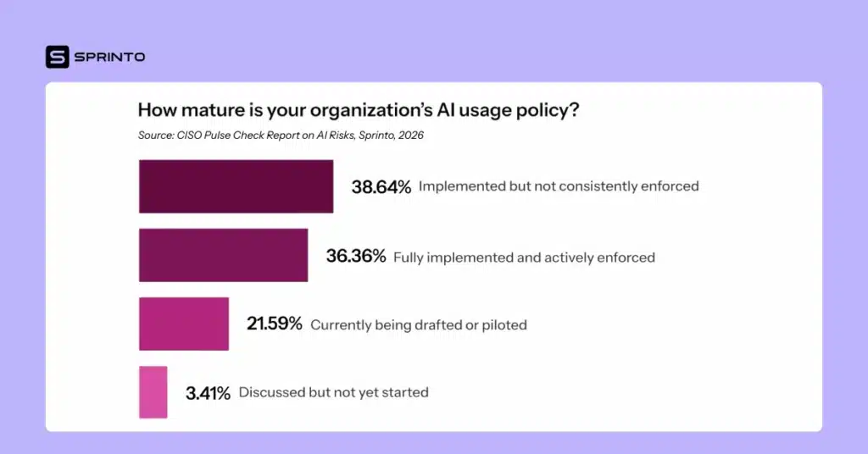868x454 pixels.
Task: Select 'Discussed but not yet started' label
Action: point(334,393)
